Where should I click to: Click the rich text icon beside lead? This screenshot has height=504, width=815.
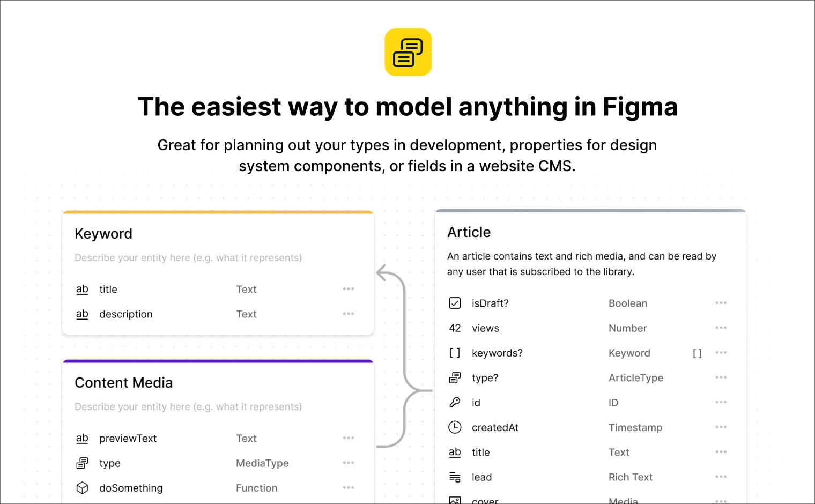click(454, 477)
